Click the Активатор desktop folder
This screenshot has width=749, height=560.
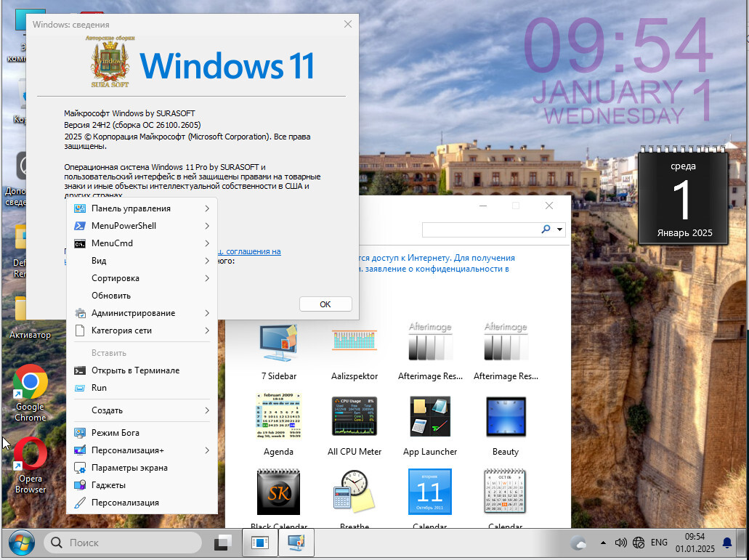(x=30, y=317)
